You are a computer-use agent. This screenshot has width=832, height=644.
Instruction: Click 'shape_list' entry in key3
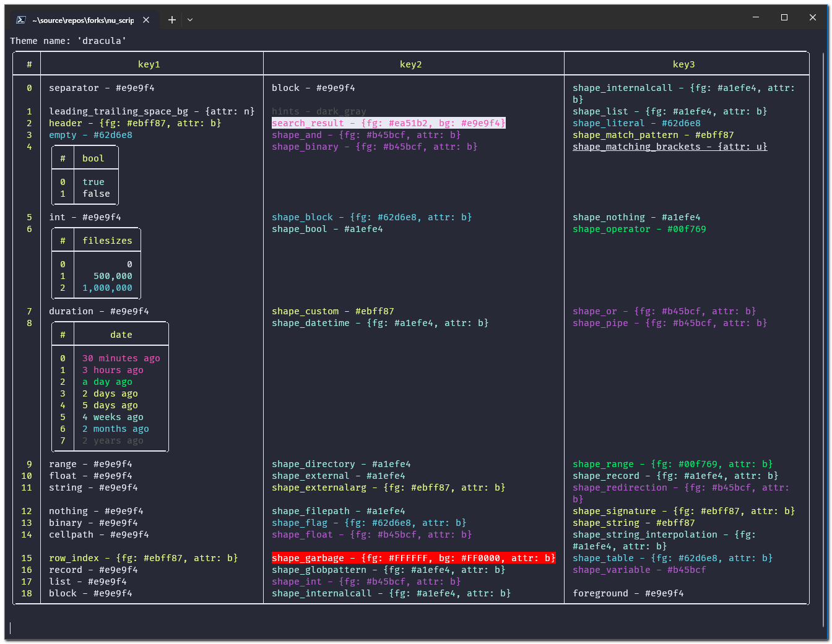[x=670, y=111]
